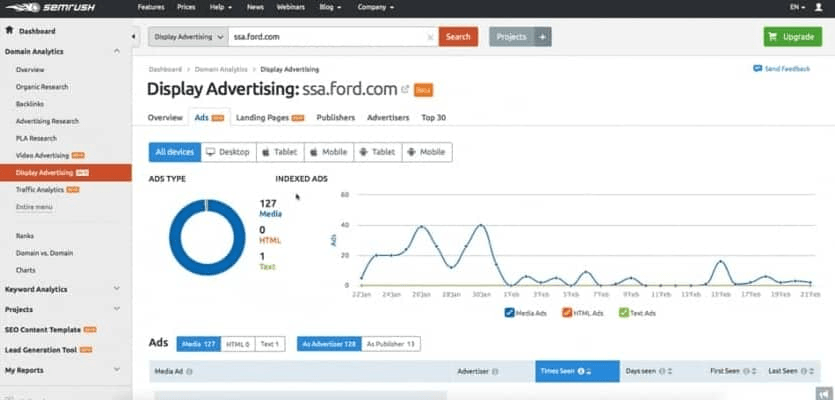This screenshot has width=835, height=400.
Task: Sort by the Times Seen column
Action: point(577,371)
